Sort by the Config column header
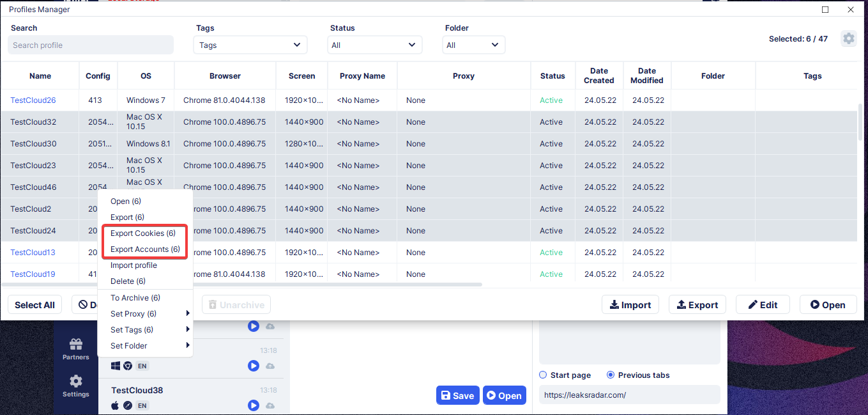Image resolution: width=868 pixels, height=415 pixels. point(98,75)
